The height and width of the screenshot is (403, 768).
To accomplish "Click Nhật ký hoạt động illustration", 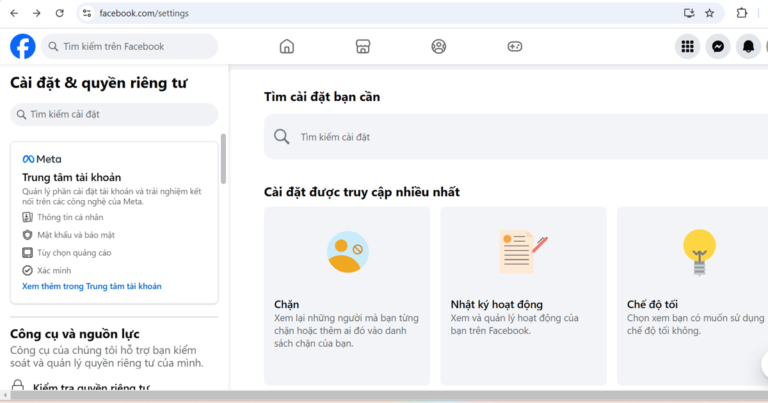I will click(523, 252).
